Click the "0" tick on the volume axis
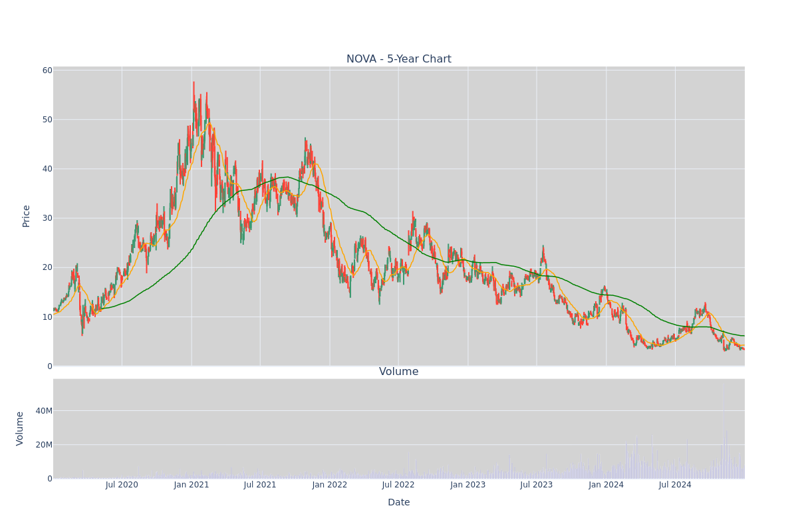The height and width of the screenshot is (532, 798). tap(50, 479)
